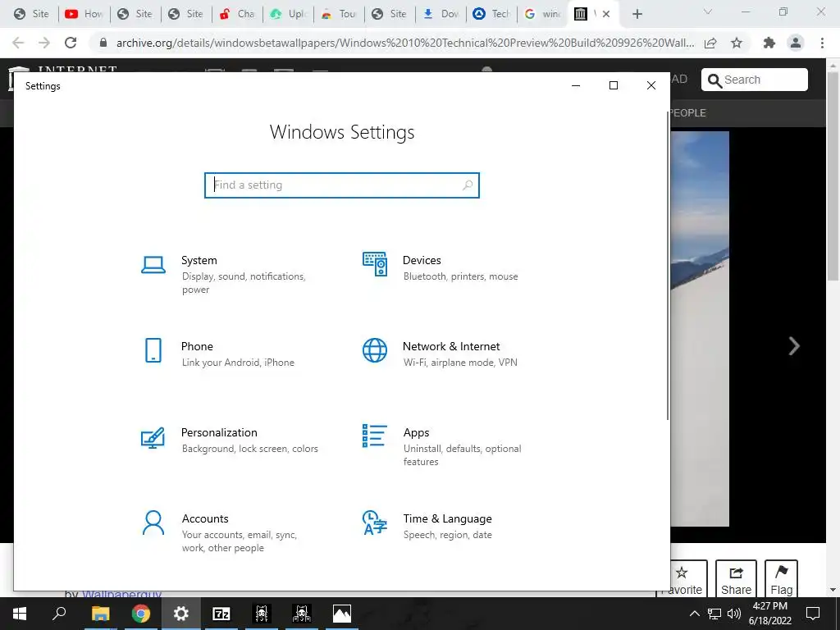This screenshot has height=630, width=840.
Task: Switch to the Google 'win' tab
Action: click(543, 14)
